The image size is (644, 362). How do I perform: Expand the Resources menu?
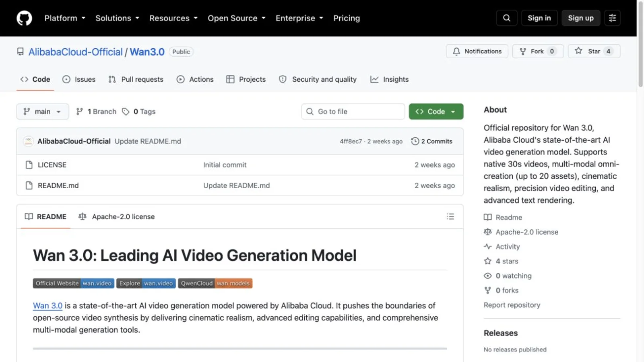(x=173, y=18)
